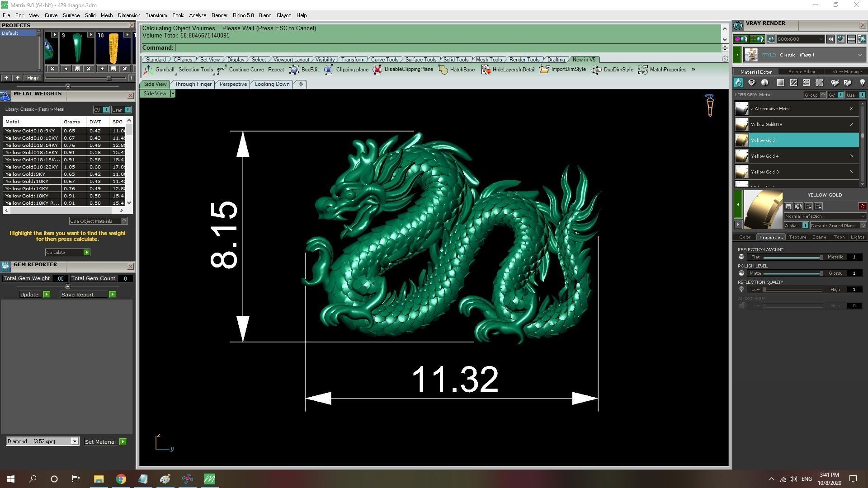Select the BoxEdit tool icon

[x=294, y=70]
